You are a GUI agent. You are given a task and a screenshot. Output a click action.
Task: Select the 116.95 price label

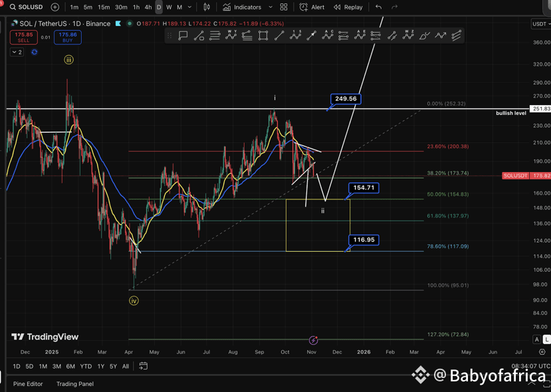click(364, 240)
